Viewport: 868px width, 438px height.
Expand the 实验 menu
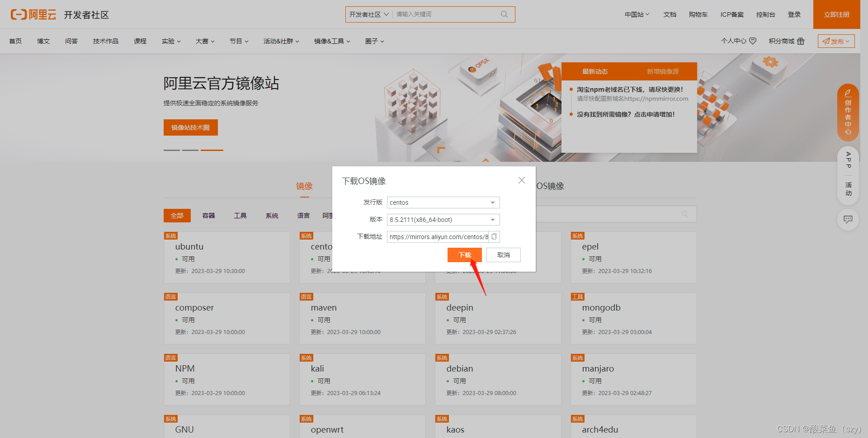(171, 41)
